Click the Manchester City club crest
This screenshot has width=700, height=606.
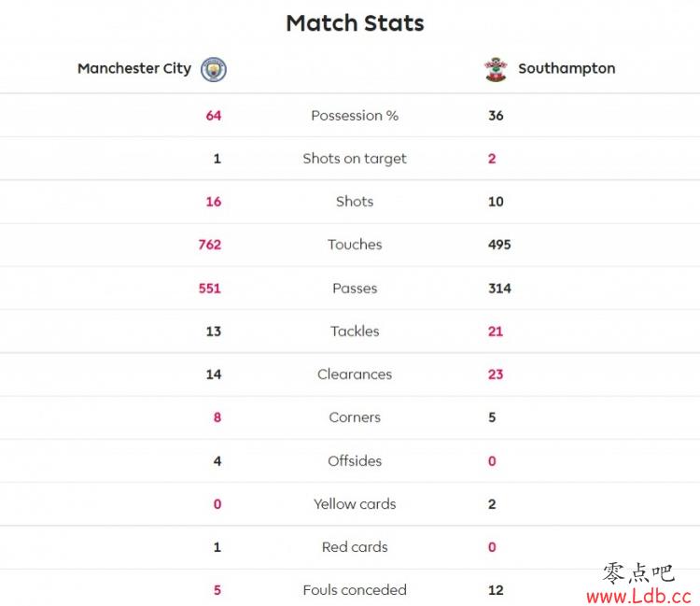pyautogui.click(x=214, y=69)
